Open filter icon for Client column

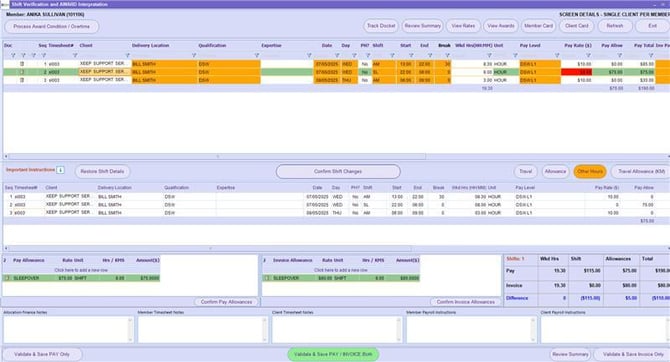127,56
